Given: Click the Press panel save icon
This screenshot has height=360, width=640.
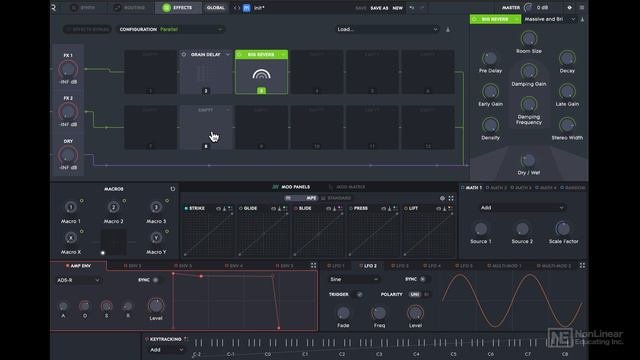Looking at the screenshot, I should (389, 209).
